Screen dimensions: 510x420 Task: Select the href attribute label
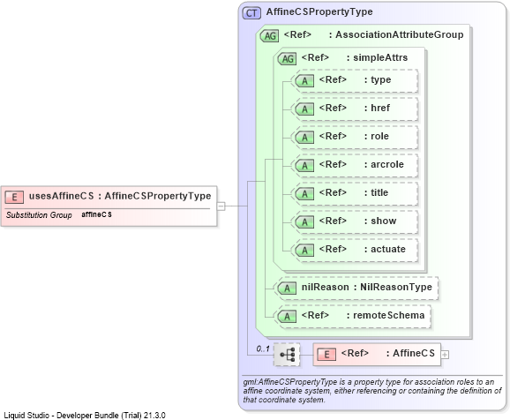[380, 108]
